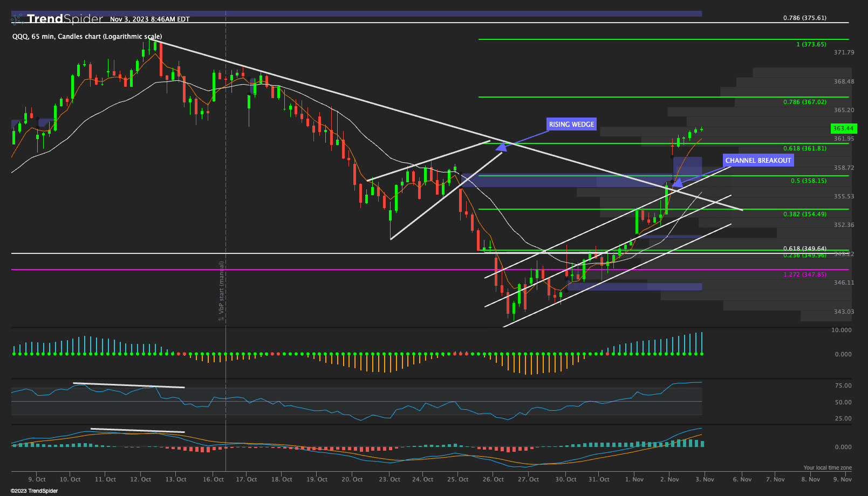The height and width of the screenshot is (496, 868).
Task: Click the swap-arrows icon beside VbP start
Action: pos(221,319)
